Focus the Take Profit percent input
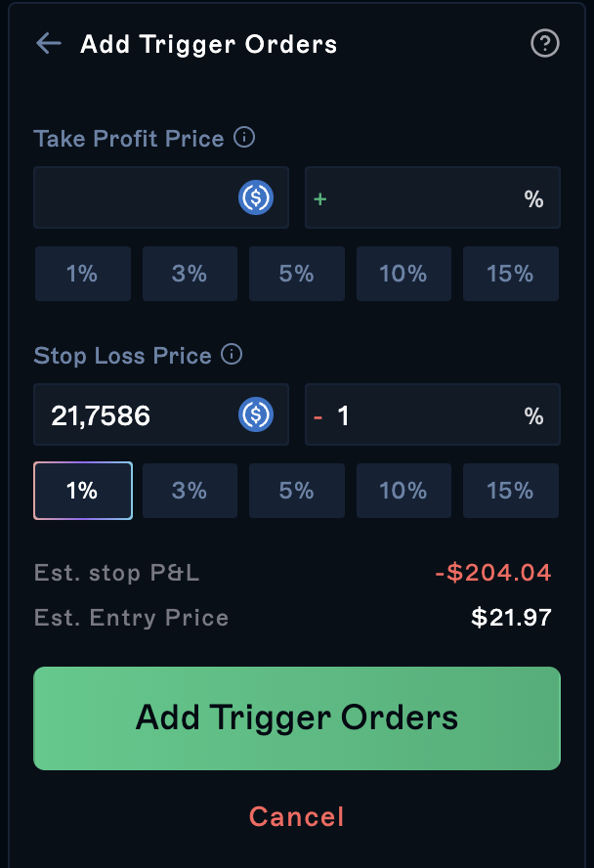 pos(425,198)
